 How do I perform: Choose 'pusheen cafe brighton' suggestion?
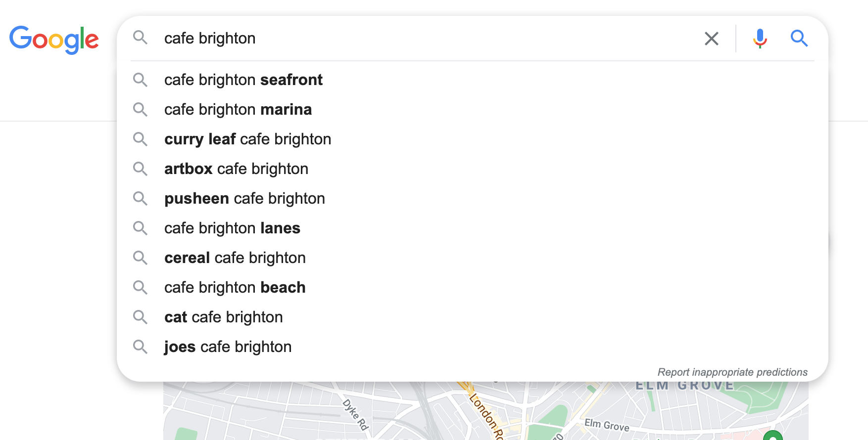tap(244, 199)
